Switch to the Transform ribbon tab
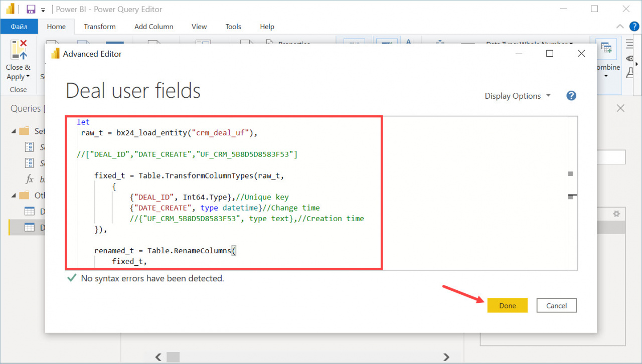Screen dimensions: 642x364 (99, 27)
